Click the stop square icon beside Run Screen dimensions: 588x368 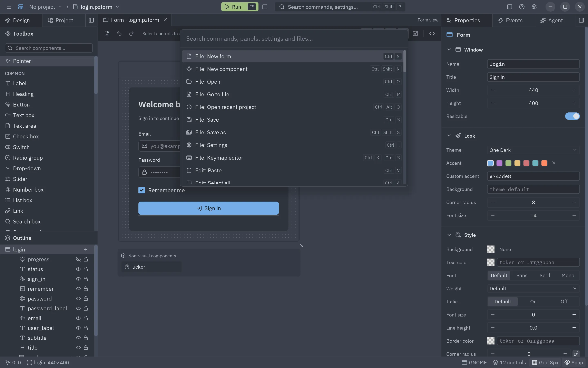coord(265,7)
